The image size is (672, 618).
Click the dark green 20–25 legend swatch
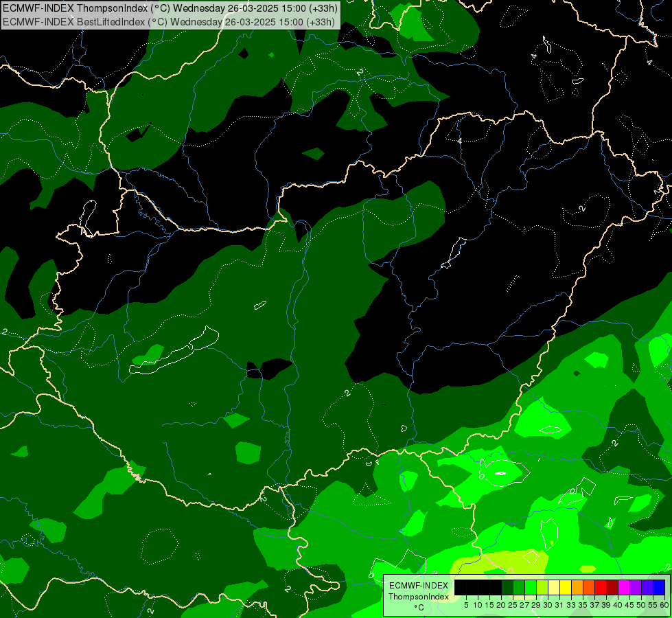click(507, 587)
